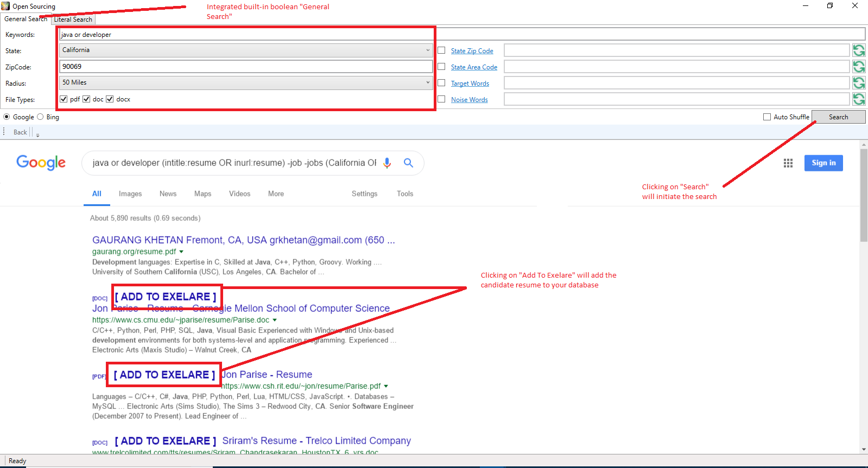
Task: Select the Bing radio button
Action: coord(40,117)
